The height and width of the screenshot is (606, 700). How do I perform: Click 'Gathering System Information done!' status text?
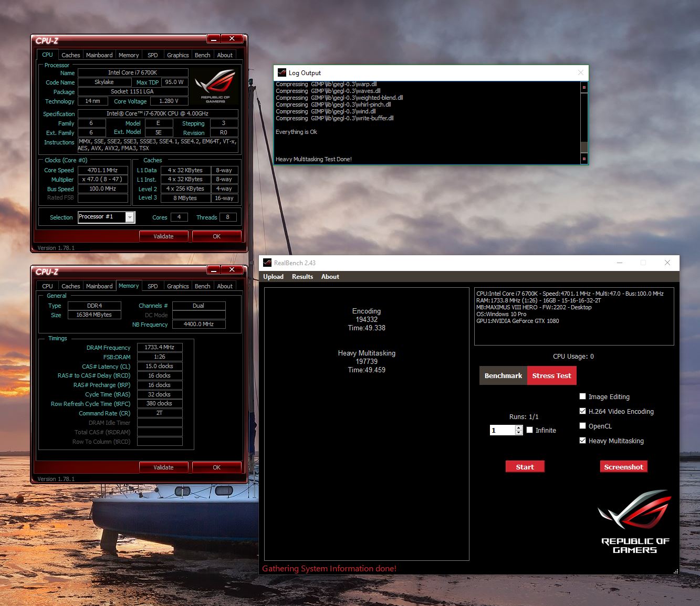click(x=329, y=568)
